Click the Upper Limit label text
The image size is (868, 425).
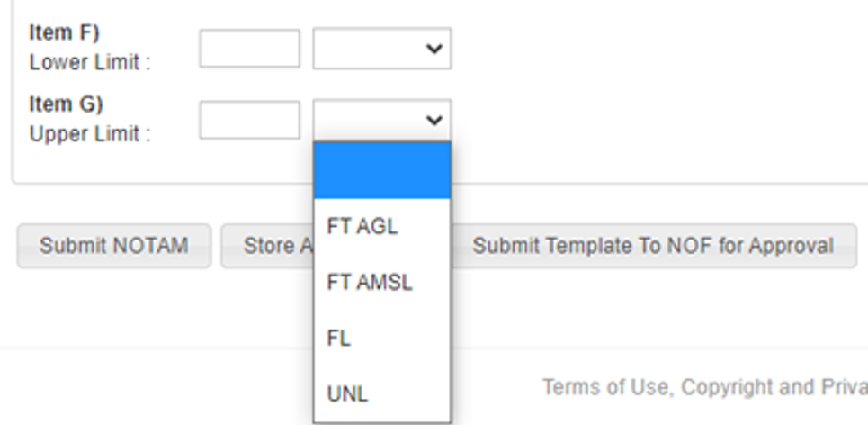click(90, 134)
